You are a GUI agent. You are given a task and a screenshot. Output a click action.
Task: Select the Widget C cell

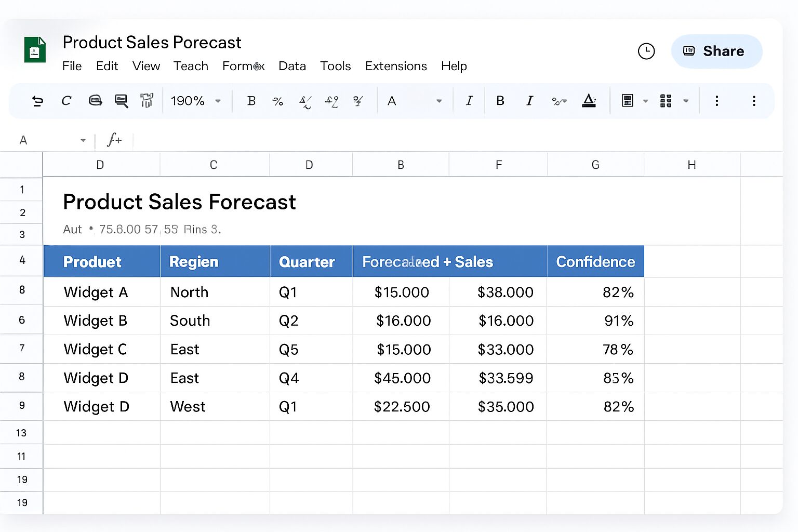coord(102,349)
